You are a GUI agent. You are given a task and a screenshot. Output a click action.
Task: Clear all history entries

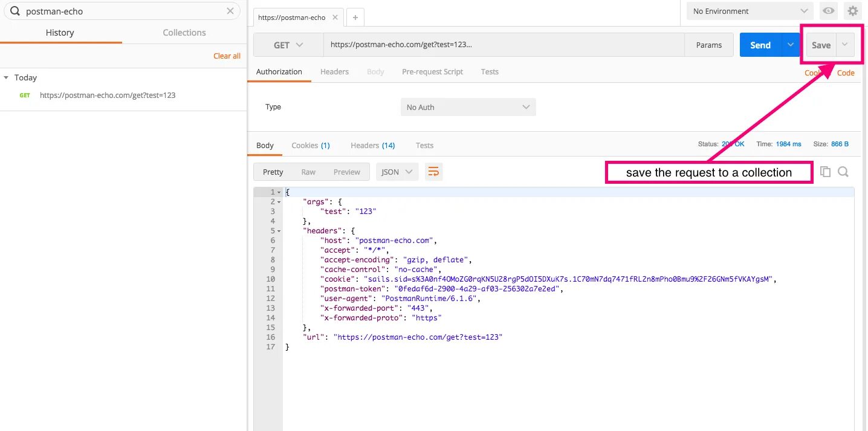click(x=227, y=56)
